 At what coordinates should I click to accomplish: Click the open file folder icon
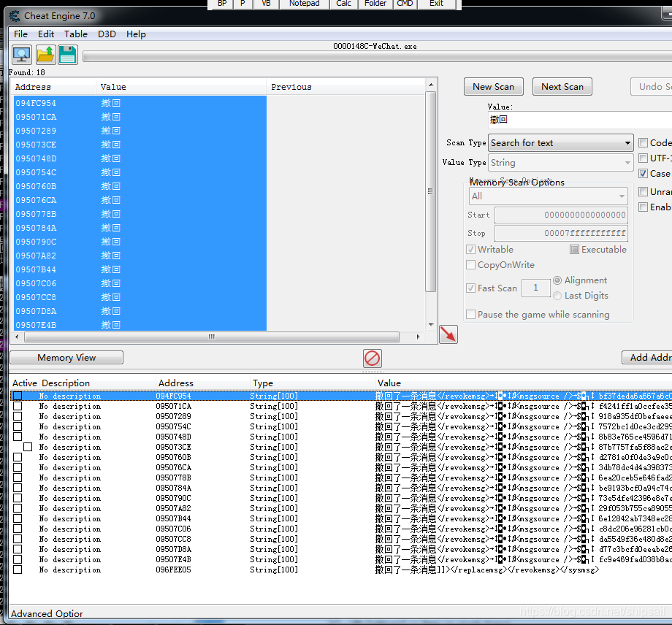[45, 55]
